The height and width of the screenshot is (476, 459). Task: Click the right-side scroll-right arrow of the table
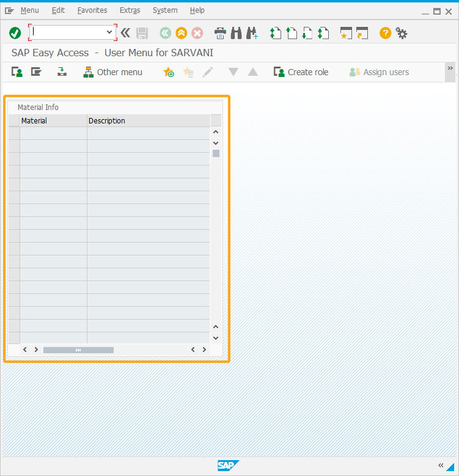click(204, 350)
